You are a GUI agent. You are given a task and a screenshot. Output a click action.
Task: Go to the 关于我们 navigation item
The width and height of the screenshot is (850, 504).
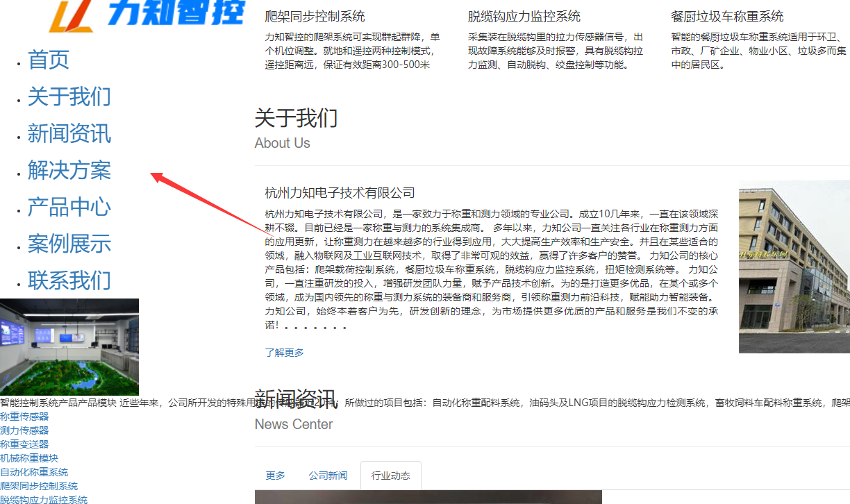(69, 98)
